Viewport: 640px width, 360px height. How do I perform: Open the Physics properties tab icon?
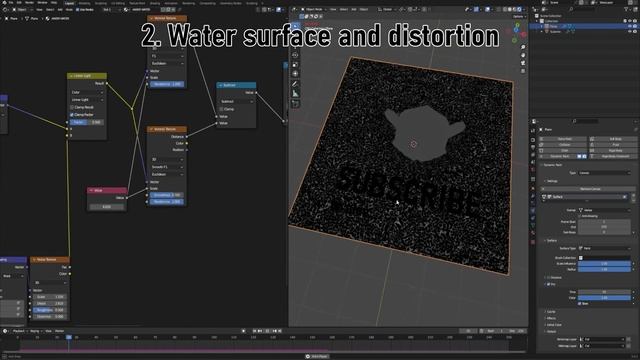click(533, 211)
